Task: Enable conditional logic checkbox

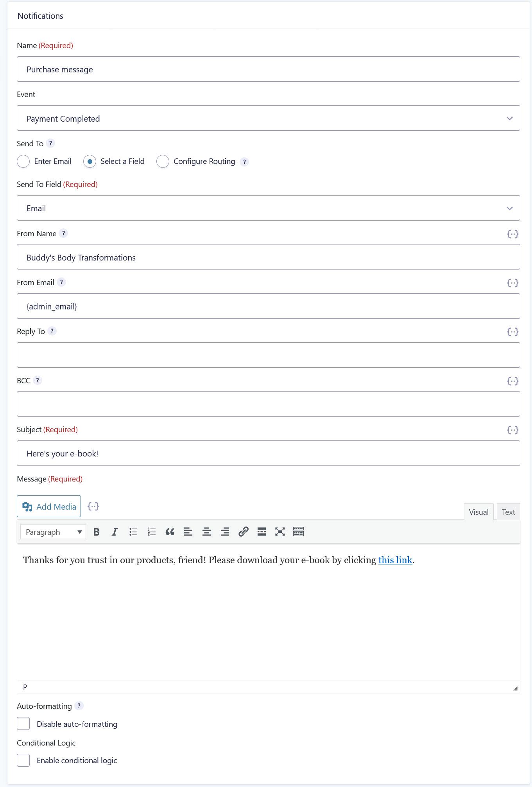Action: click(23, 760)
